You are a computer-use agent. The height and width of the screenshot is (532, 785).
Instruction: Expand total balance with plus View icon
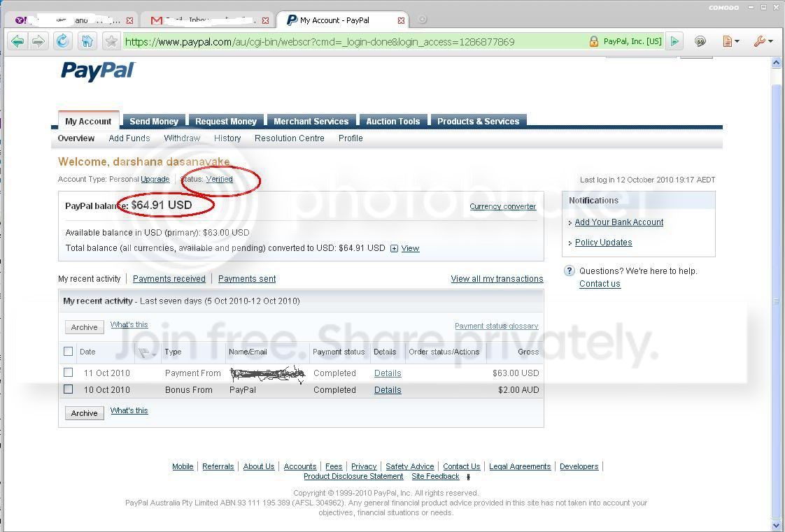(x=394, y=248)
